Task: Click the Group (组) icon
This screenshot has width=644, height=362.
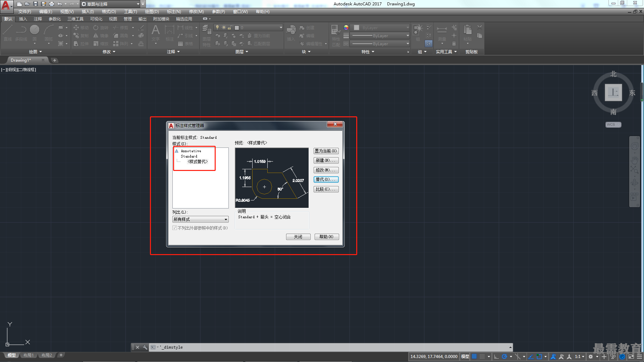Action: (418, 33)
